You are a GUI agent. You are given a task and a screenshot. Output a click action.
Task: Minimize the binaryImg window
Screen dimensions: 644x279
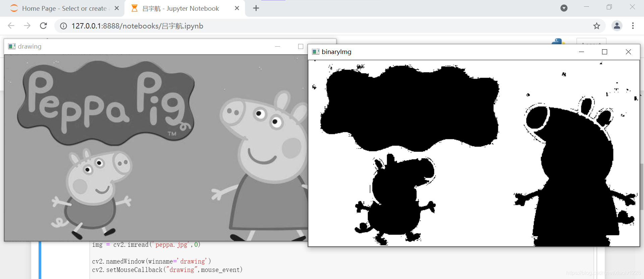coord(581,52)
